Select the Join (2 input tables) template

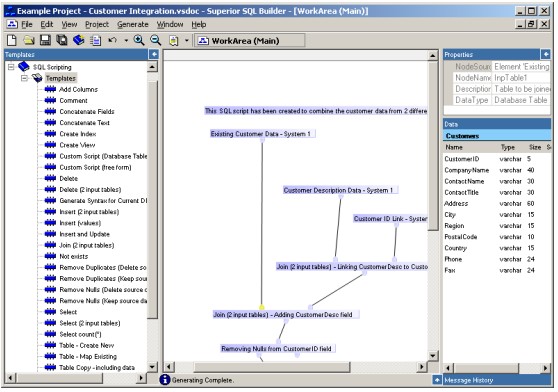[86, 245]
